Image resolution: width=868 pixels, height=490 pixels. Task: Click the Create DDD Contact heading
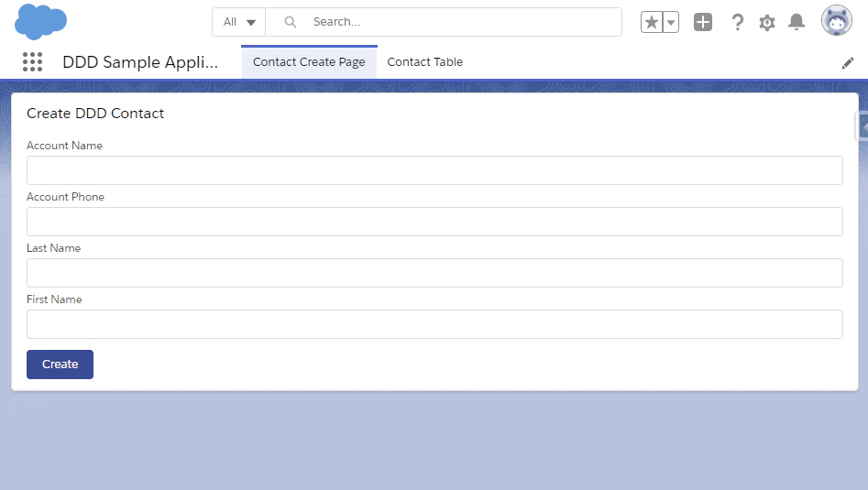(95, 114)
